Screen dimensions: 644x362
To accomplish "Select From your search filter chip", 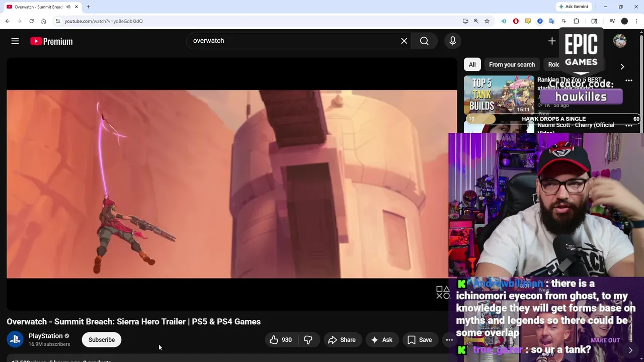I will (512, 64).
